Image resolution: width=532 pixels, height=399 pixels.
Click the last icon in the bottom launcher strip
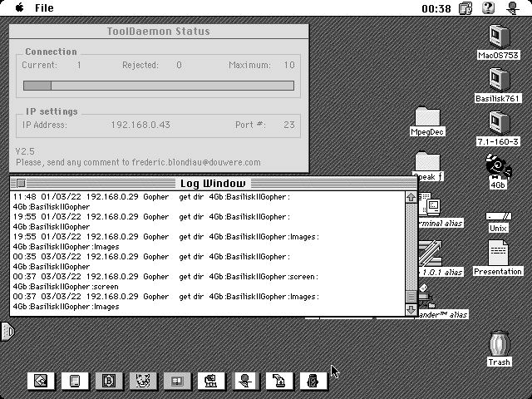312,382
